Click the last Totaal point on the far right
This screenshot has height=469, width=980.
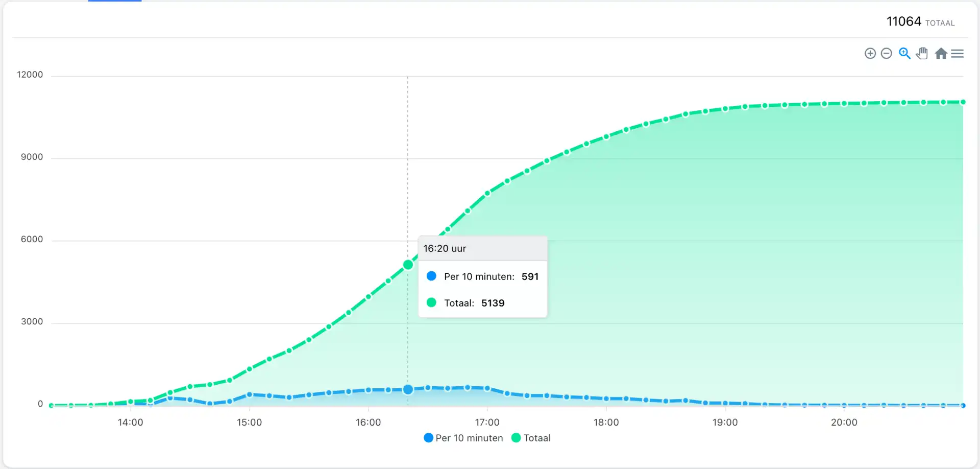[x=963, y=102]
